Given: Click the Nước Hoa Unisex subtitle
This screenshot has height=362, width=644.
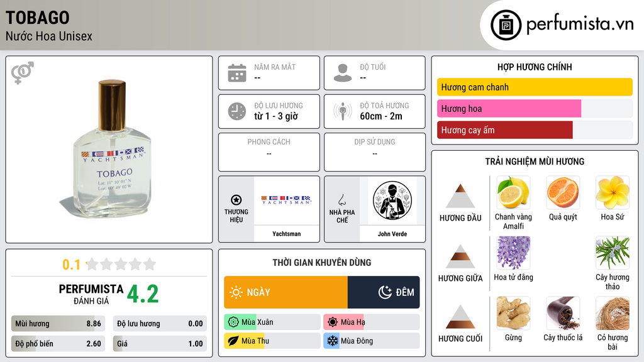Looking at the screenshot, I should [49, 36].
